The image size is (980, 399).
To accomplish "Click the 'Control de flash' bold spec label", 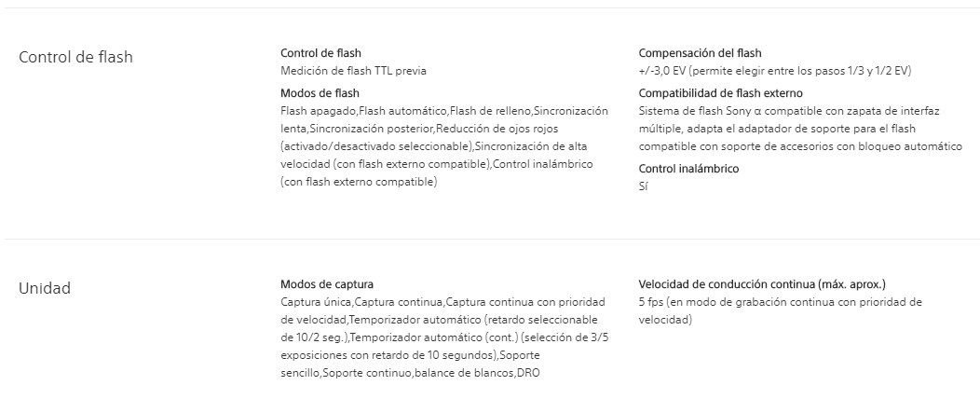I will coord(320,53).
